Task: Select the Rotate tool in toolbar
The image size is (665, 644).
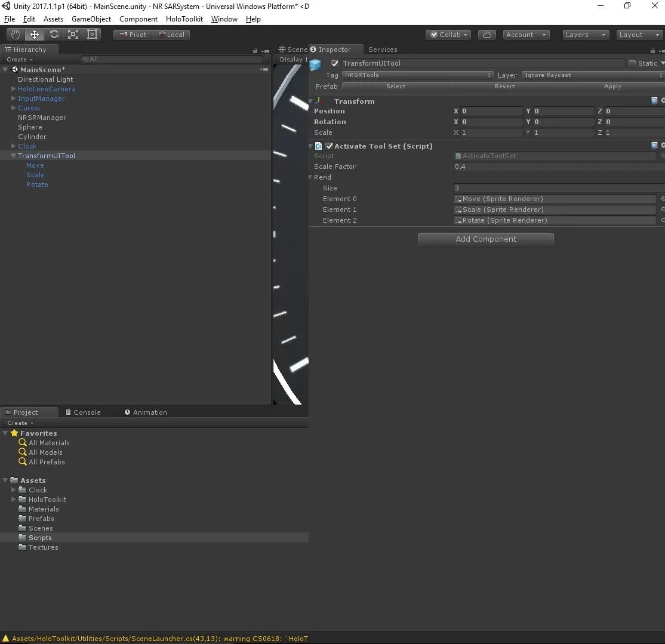Action: tap(54, 35)
